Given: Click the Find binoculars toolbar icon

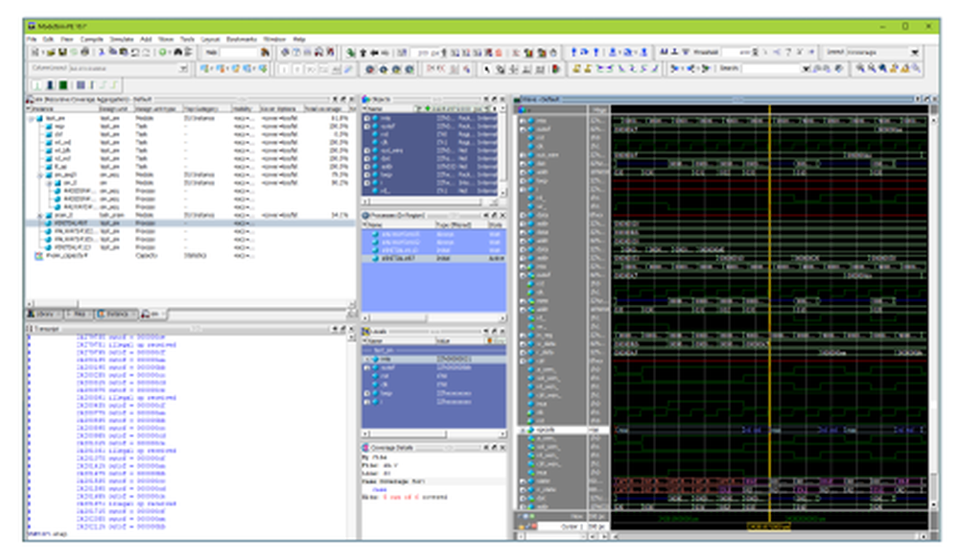Looking at the screenshot, I should point(178,53).
